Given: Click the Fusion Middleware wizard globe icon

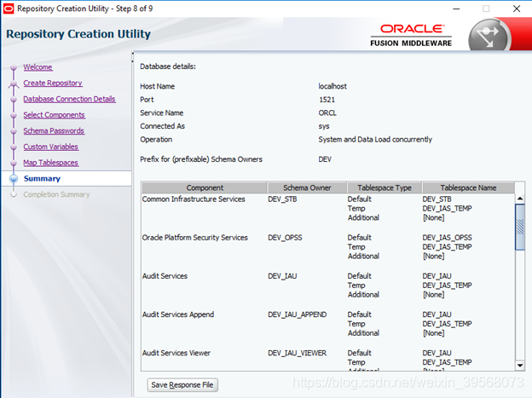Looking at the screenshot, I should [x=488, y=37].
